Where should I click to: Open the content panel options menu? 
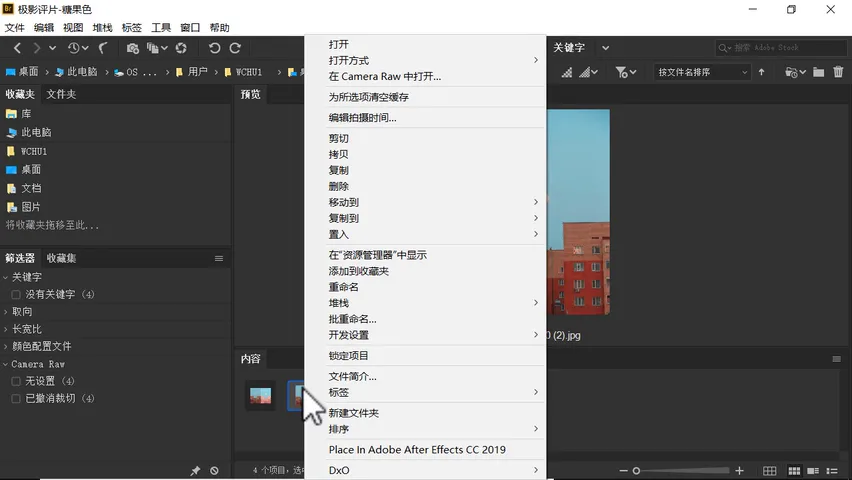pos(836,359)
